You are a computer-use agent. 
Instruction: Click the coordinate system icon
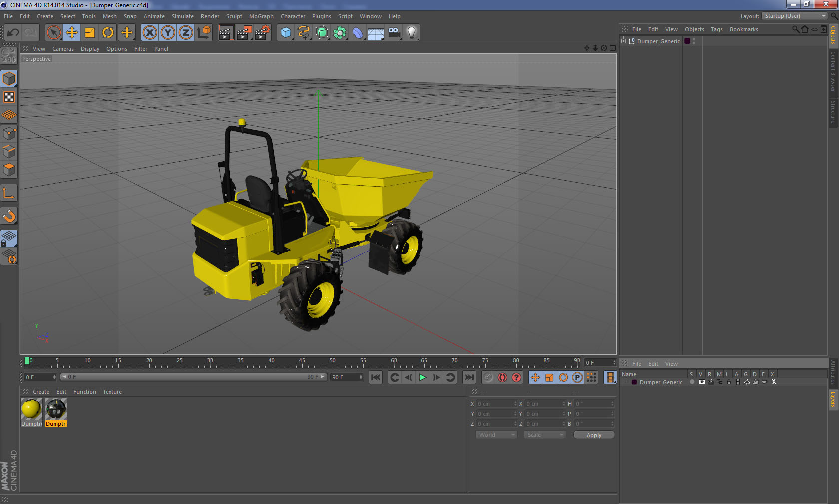pos(204,33)
